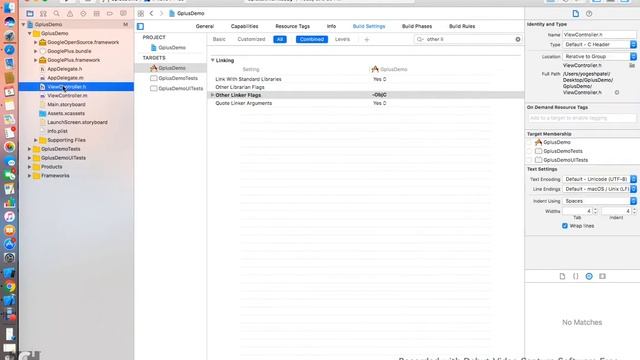Click the -ObjC linker flag value
Screen dimensions: 640x360
pyautogui.click(x=379, y=95)
